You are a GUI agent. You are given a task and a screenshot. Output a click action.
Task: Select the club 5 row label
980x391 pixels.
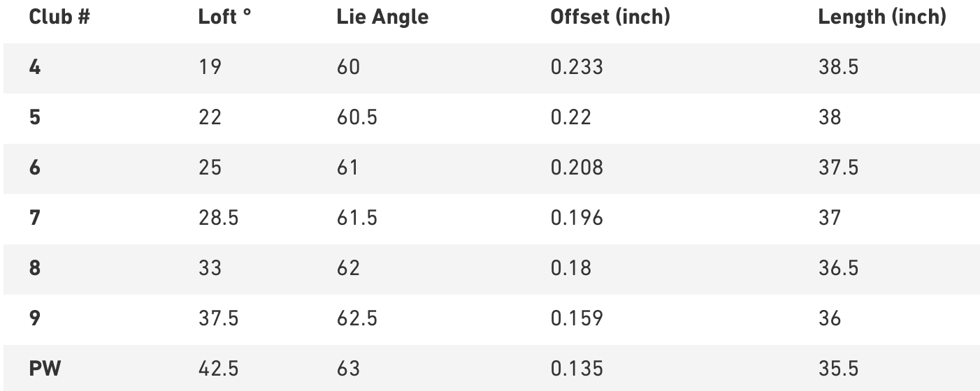pyautogui.click(x=35, y=117)
